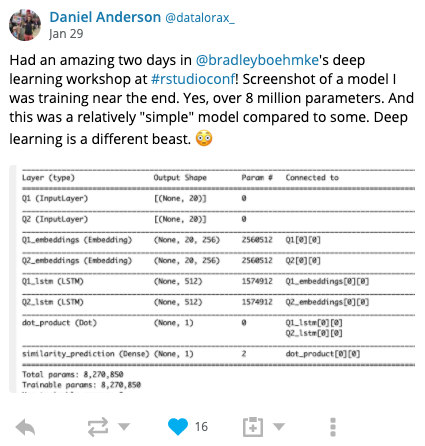Open Daniel Anderson's profile picture

25,25
